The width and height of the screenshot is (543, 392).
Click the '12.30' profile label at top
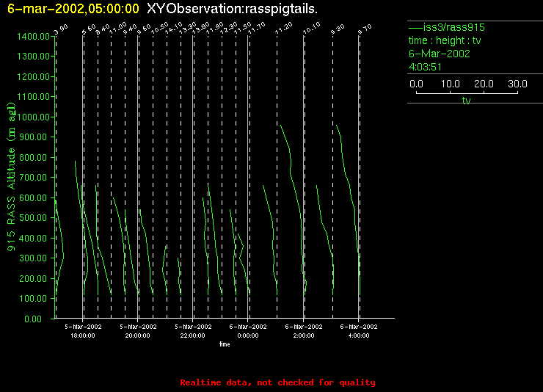[x=228, y=29]
